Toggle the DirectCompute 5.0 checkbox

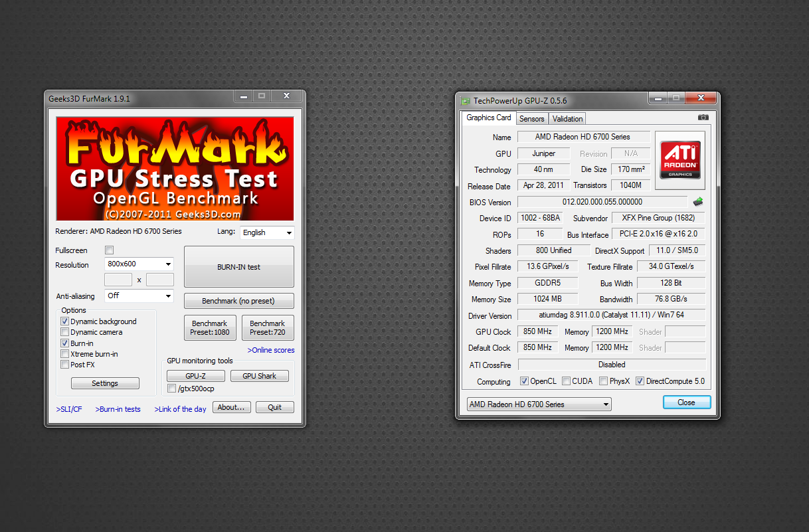click(640, 381)
